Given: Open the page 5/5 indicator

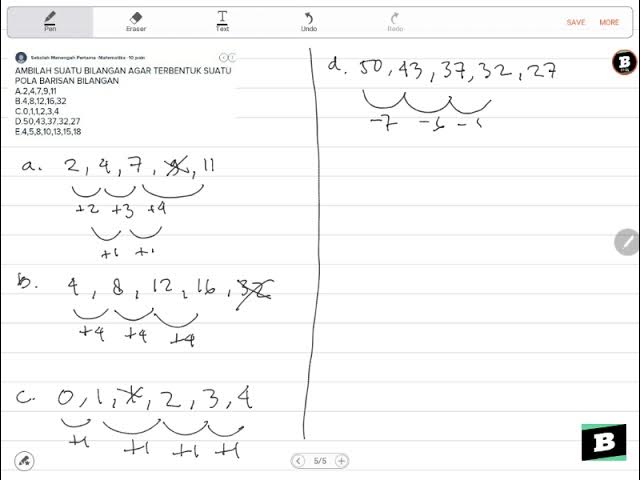Looking at the screenshot, I should pos(320,461).
